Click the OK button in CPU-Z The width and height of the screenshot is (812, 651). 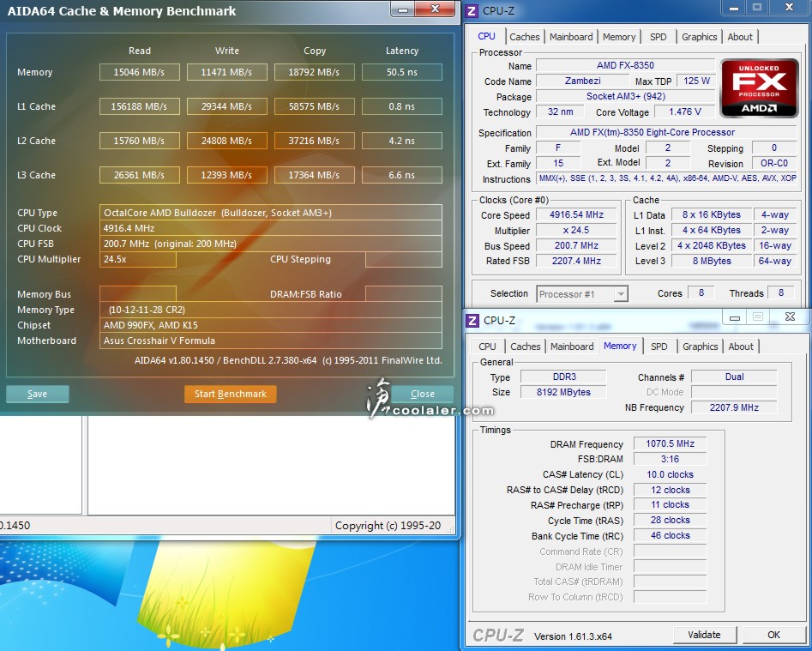pyautogui.click(x=773, y=635)
